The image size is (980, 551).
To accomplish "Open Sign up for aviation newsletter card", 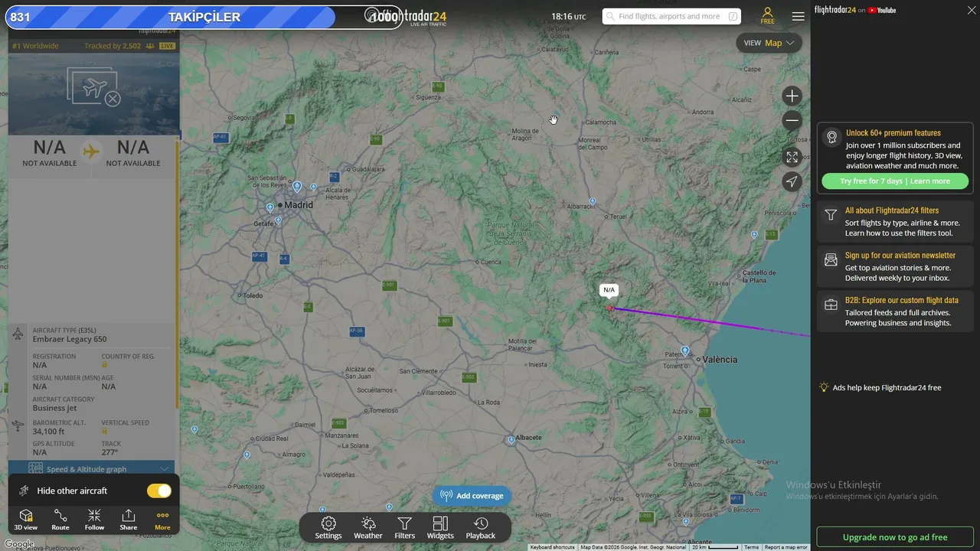I will [x=895, y=267].
